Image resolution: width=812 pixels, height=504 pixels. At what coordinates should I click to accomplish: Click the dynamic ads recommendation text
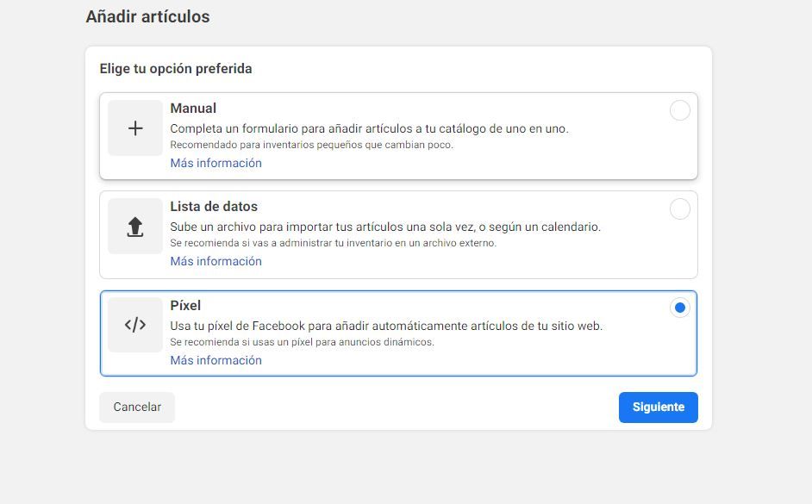pyautogui.click(x=302, y=342)
